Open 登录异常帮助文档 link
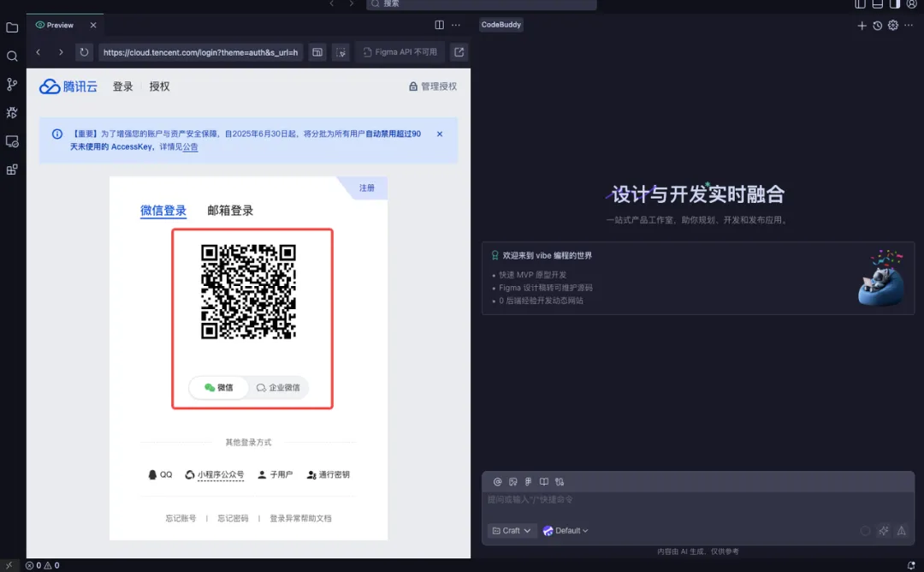 pyautogui.click(x=300, y=518)
